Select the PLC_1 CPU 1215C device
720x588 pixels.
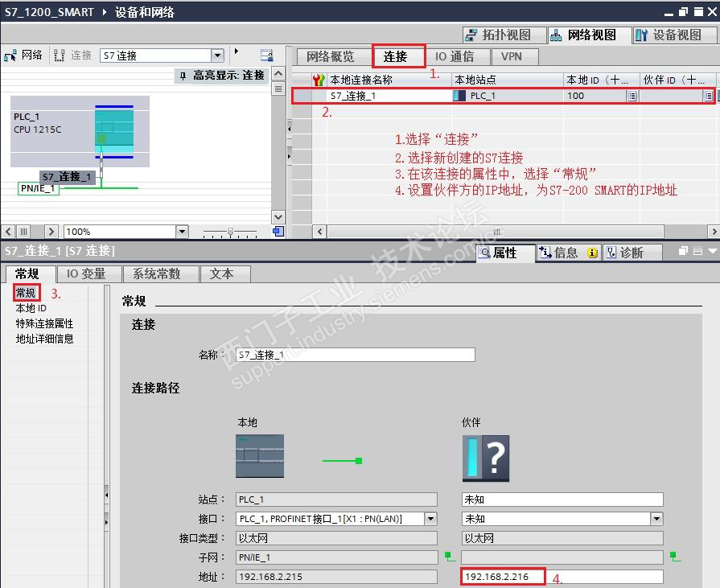point(80,131)
